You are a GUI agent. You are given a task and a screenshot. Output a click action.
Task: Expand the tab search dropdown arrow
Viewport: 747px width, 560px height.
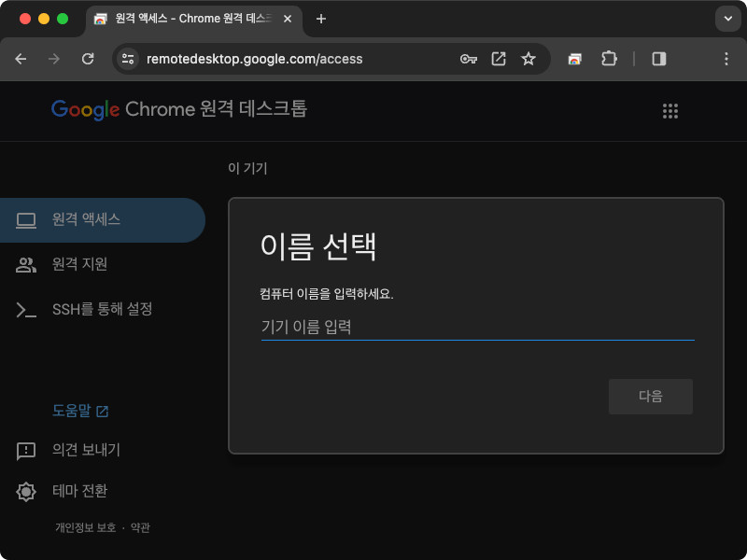pos(728,19)
